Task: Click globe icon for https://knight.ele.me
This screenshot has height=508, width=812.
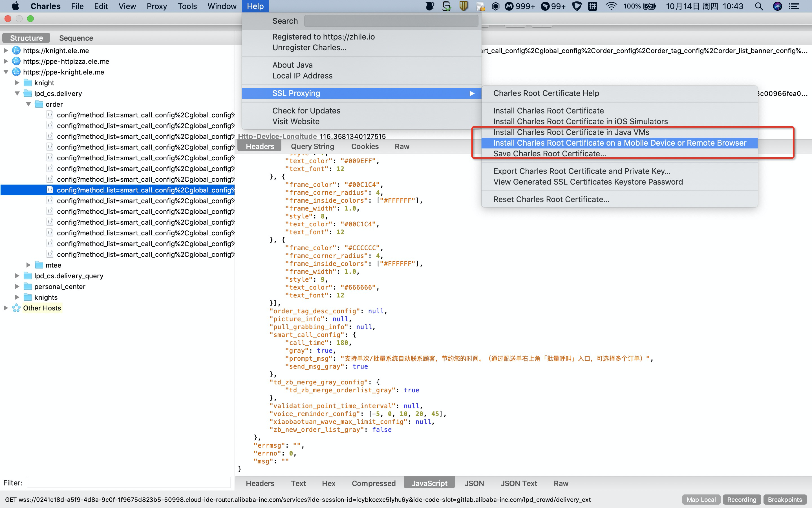Action: 16,51
